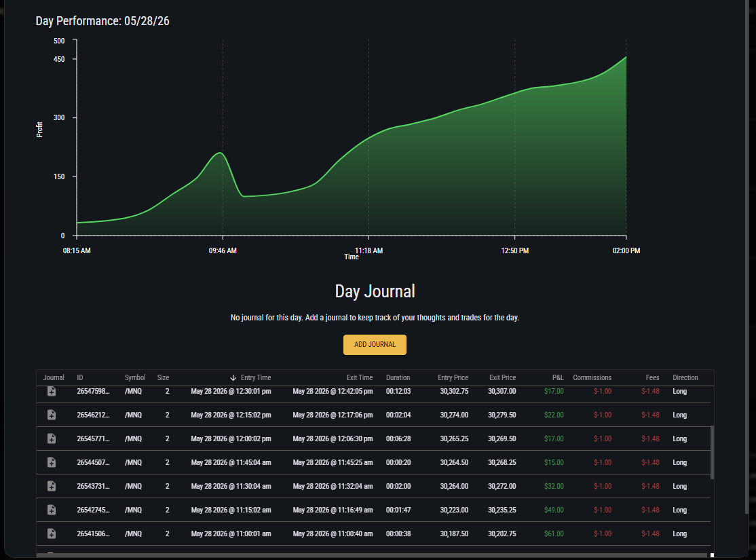Click the $15.00 P&L value
The width and height of the screenshot is (756, 560).
click(554, 462)
